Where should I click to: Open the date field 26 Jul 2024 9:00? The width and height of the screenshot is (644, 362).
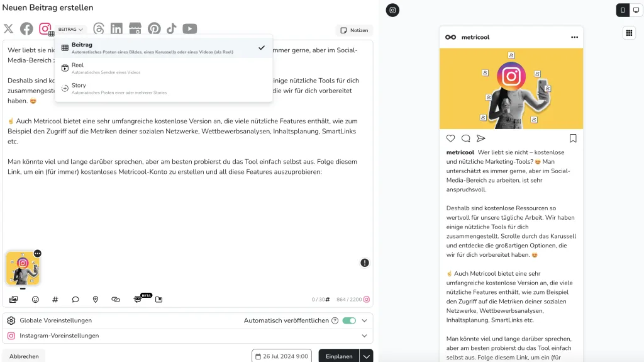pyautogui.click(x=282, y=356)
